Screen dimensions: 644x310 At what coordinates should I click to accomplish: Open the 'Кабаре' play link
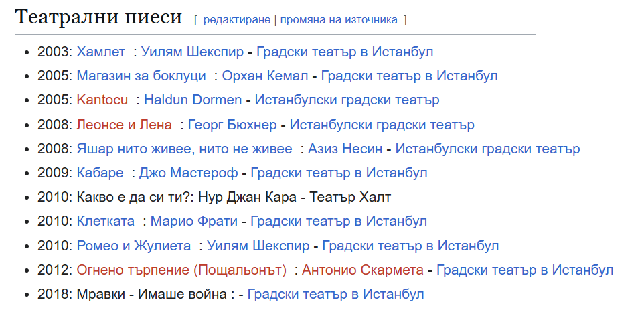pyautogui.click(x=100, y=173)
